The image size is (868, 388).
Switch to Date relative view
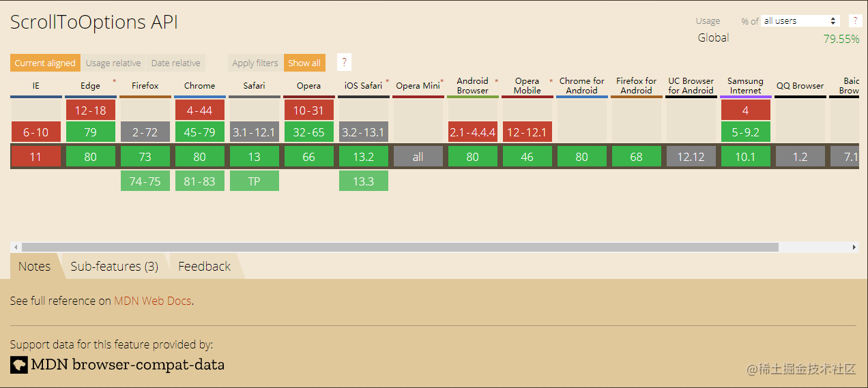(176, 63)
